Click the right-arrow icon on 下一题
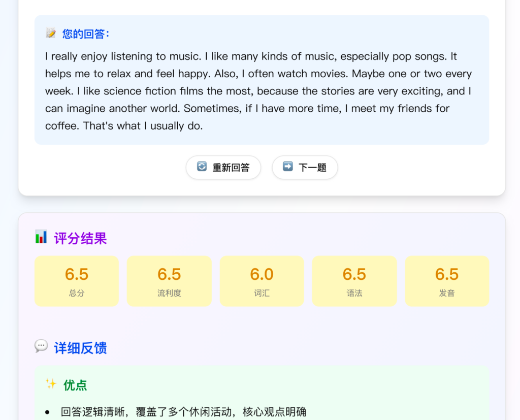 [x=288, y=167]
